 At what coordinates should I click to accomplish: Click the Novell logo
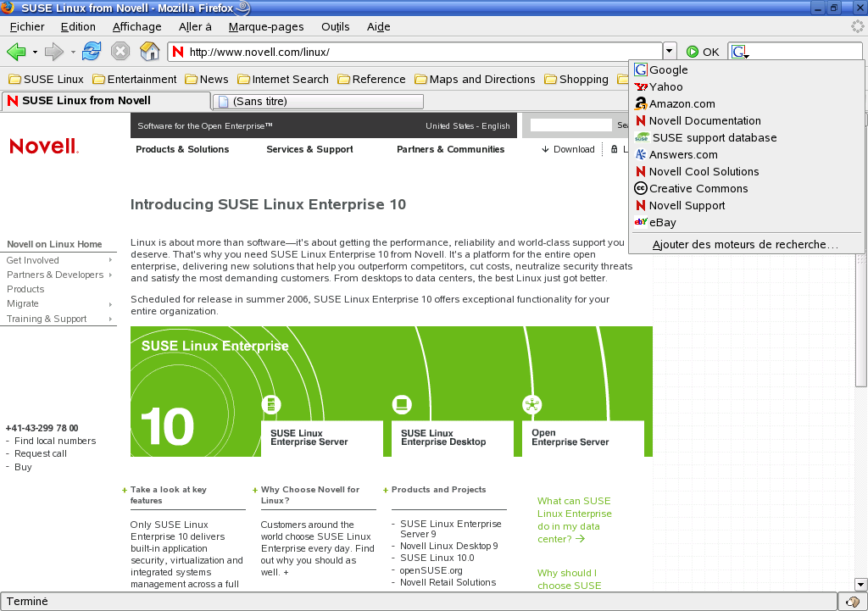coord(44,146)
